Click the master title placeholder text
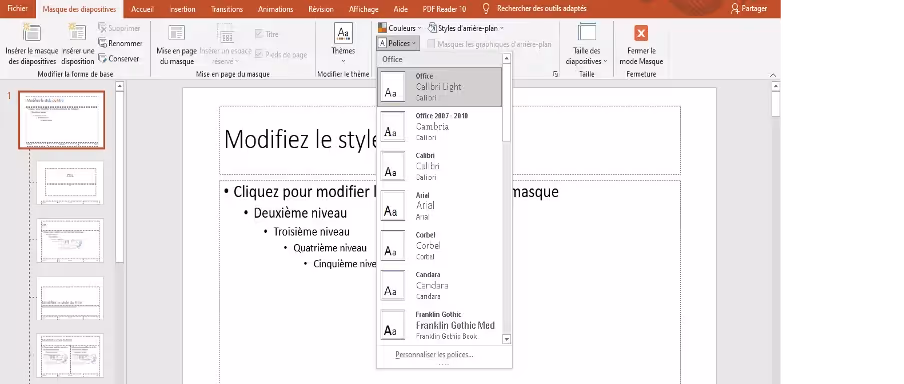The width and height of the screenshot is (904, 384). [300, 140]
